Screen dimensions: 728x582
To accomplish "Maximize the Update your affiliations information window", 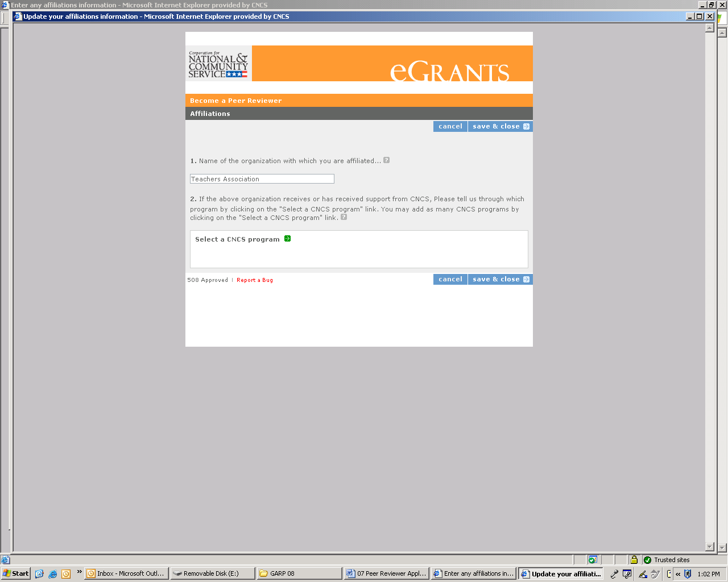I will point(700,16).
